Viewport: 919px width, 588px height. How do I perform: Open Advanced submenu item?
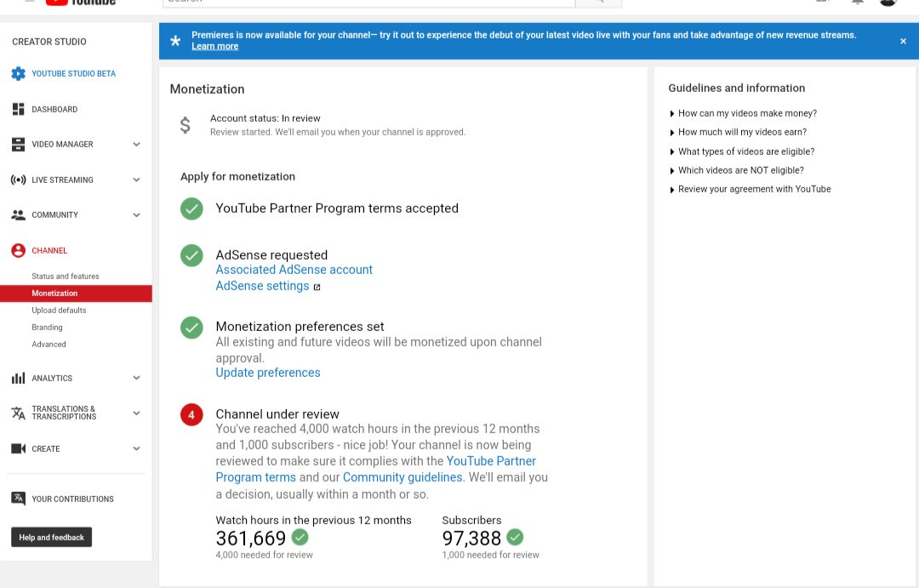click(x=49, y=344)
